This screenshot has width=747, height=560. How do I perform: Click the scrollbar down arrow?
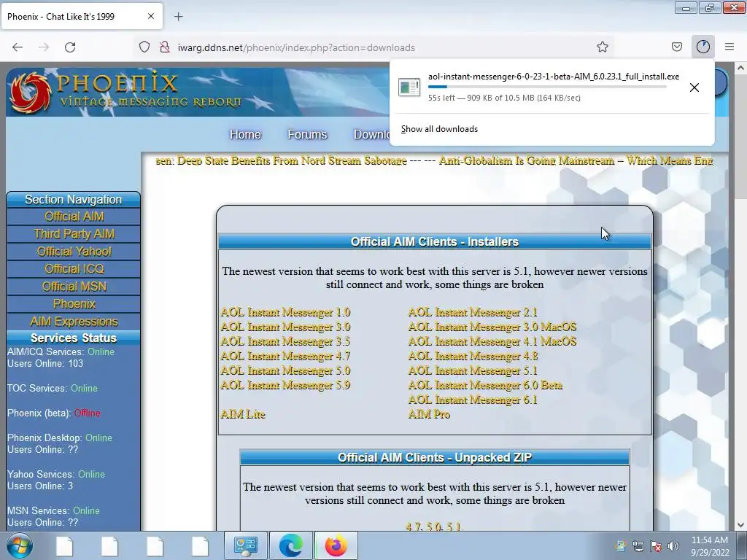click(740, 525)
